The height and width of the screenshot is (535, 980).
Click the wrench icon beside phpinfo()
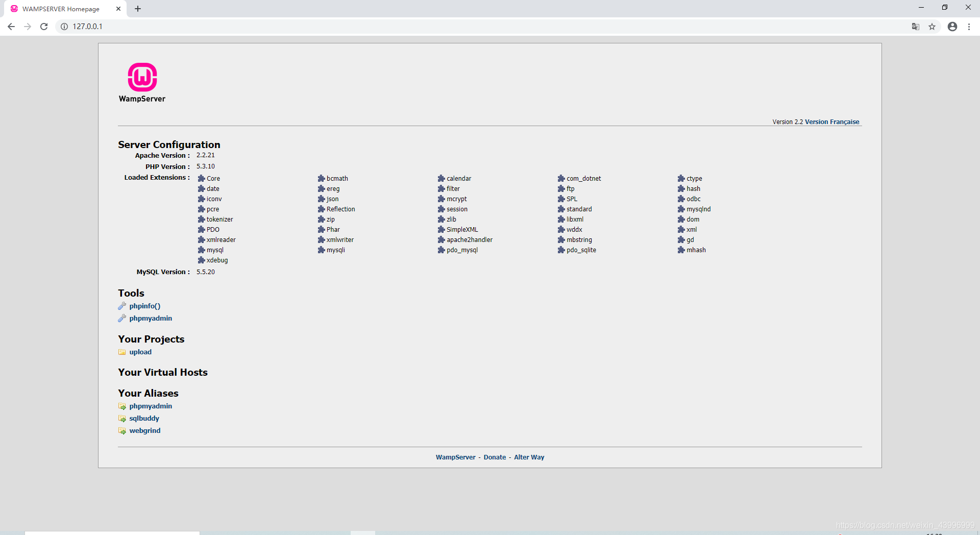122,306
